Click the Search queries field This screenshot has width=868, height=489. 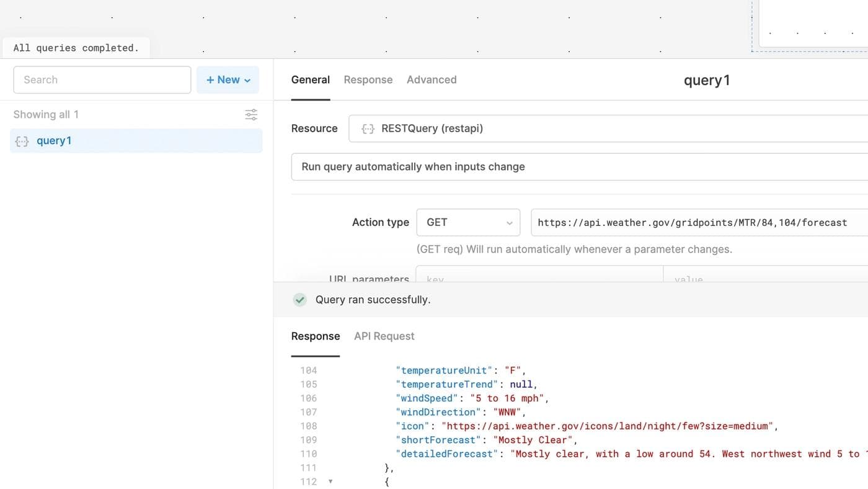pyautogui.click(x=102, y=80)
